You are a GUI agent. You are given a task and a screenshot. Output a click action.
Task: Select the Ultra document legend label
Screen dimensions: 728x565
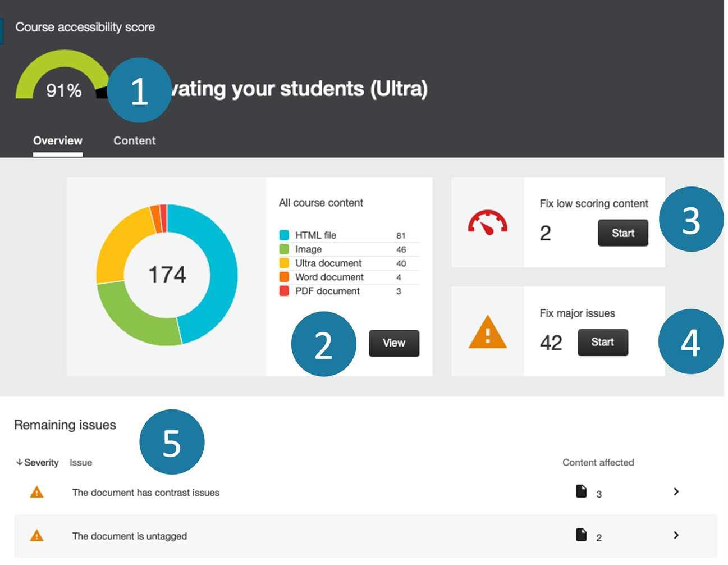[x=328, y=263]
